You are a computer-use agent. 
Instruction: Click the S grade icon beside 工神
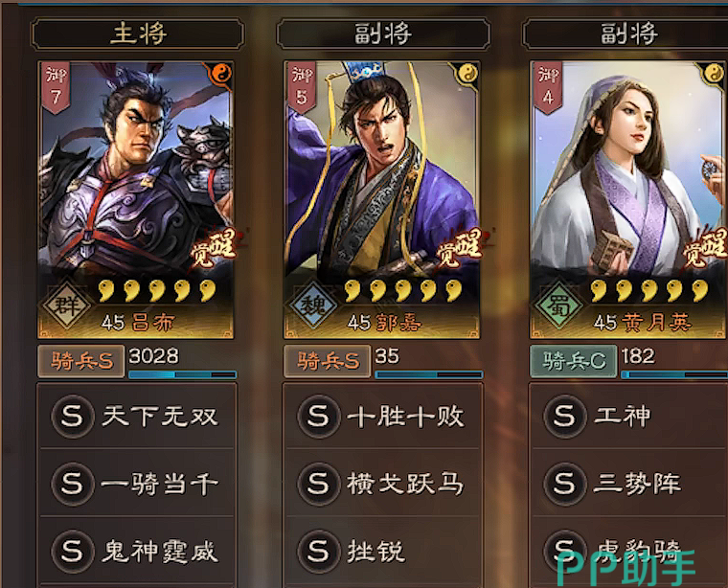[564, 416]
